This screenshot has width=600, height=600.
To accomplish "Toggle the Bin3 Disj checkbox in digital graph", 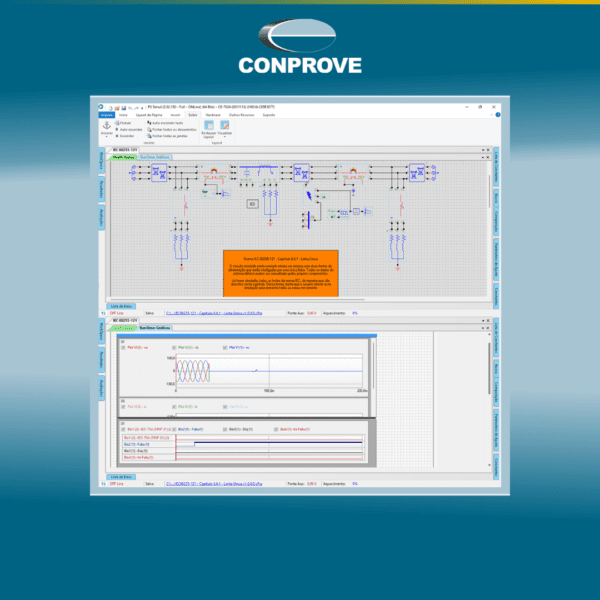I will click(225, 429).
